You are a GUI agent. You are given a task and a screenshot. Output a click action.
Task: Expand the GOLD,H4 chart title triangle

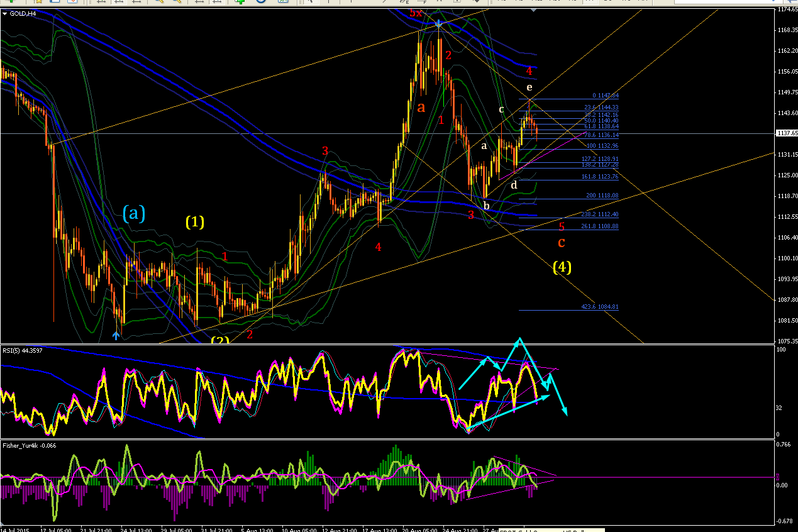[5, 13]
